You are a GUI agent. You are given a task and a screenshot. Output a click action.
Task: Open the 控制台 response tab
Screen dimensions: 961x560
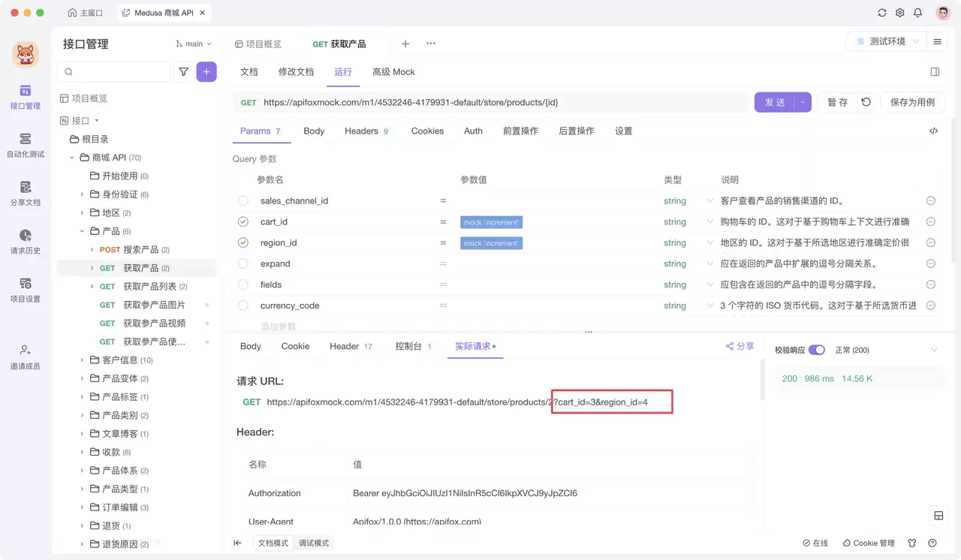[x=414, y=346]
